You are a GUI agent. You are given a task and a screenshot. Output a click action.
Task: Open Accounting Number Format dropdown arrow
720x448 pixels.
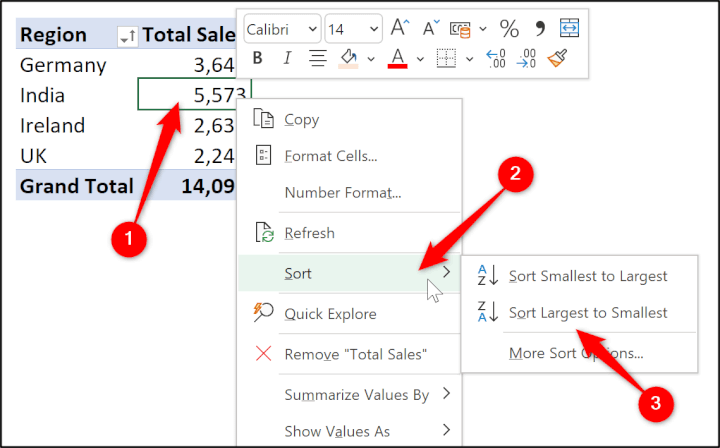(x=483, y=29)
